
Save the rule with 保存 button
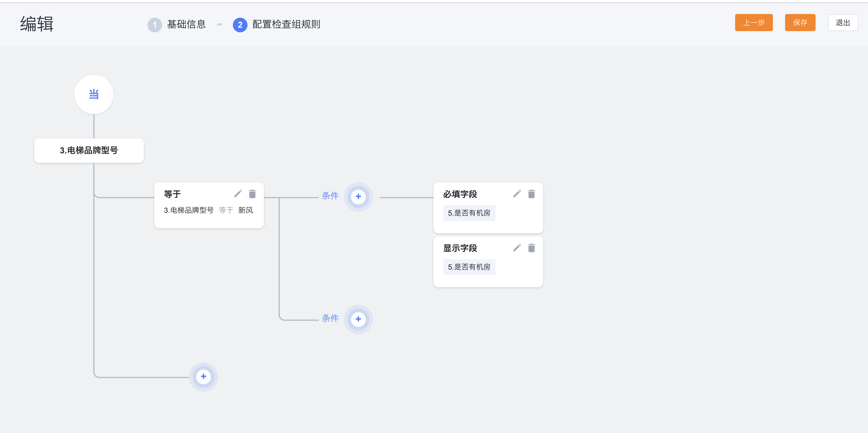point(800,23)
